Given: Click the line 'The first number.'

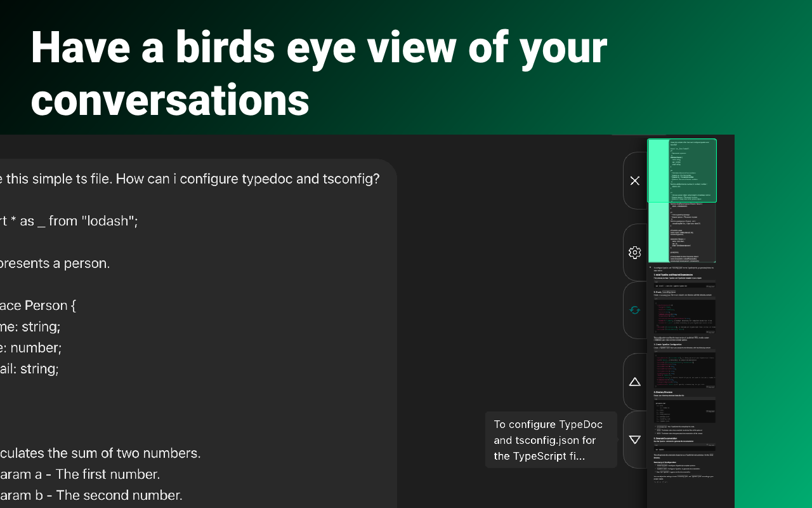Looking at the screenshot, I should pos(108,474).
